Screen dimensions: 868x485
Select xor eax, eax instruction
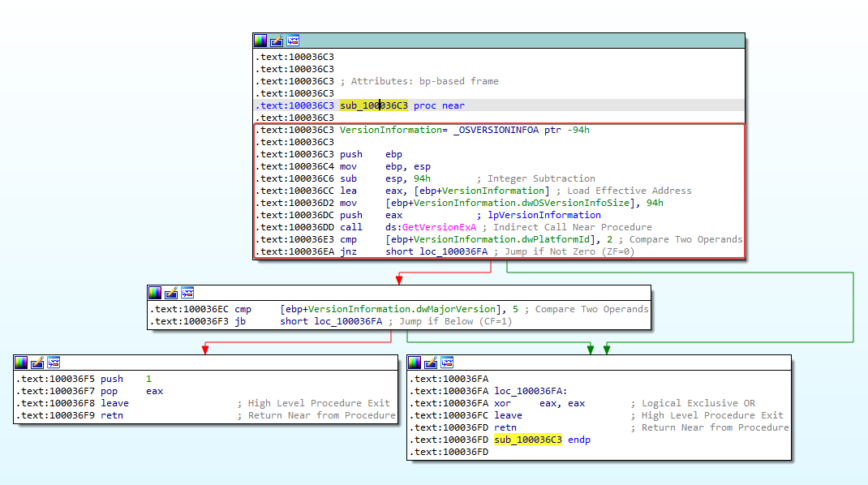pos(539,403)
